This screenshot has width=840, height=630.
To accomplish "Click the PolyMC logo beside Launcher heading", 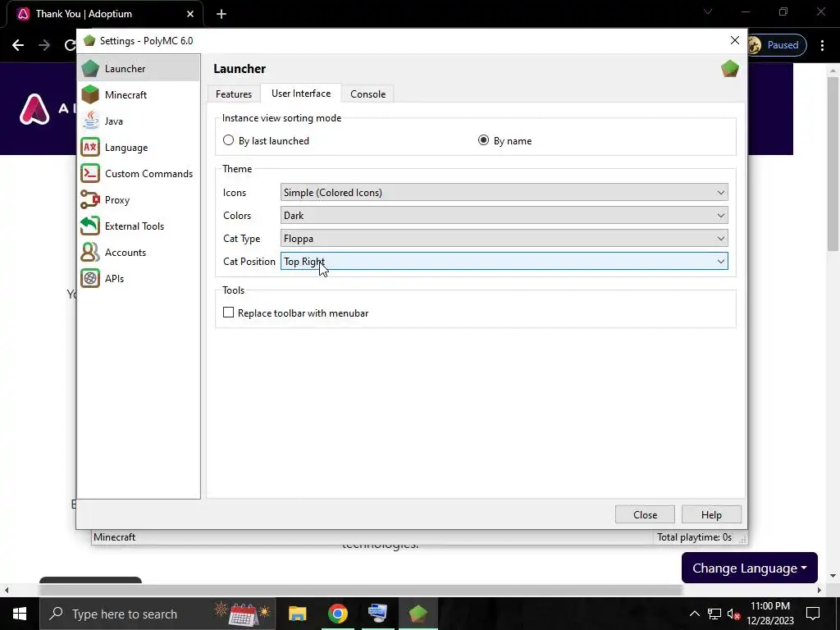I will pos(729,69).
